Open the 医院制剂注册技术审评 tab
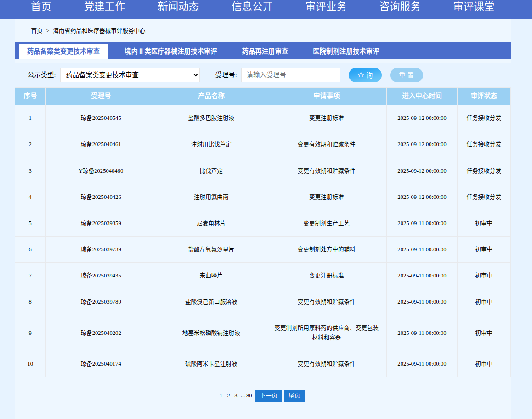 pos(346,51)
